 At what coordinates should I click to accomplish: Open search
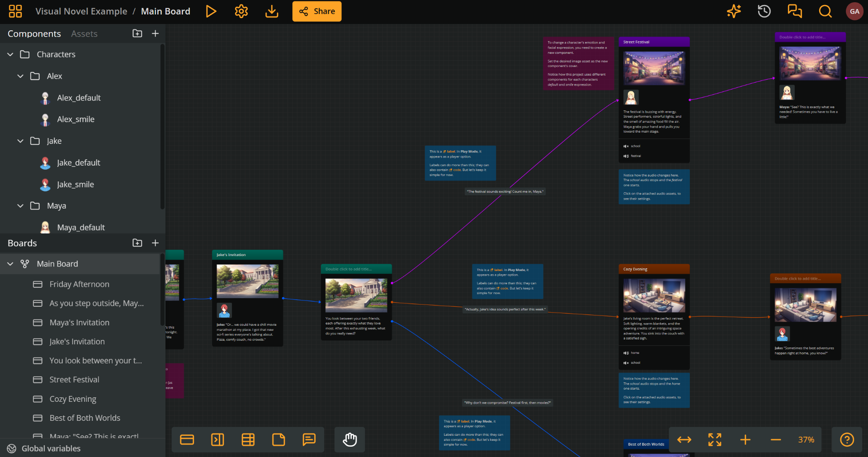[825, 11]
